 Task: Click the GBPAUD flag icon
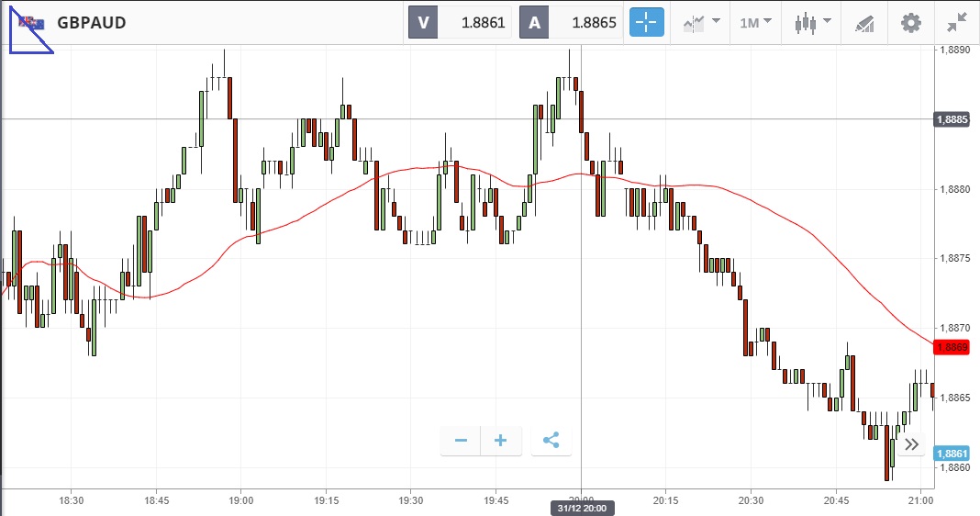pyautogui.click(x=29, y=23)
